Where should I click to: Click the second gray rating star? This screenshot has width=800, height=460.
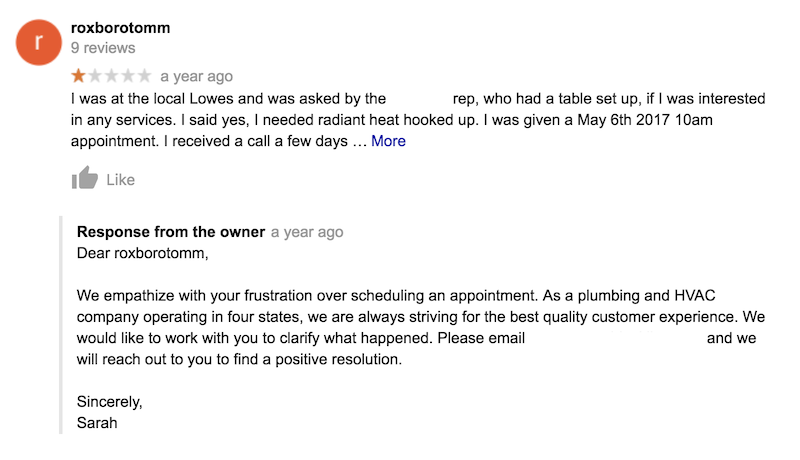point(95,75)
